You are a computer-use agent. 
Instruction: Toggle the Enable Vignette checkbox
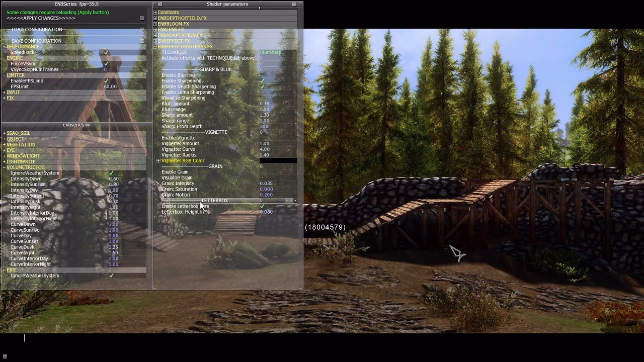point(262,138)
